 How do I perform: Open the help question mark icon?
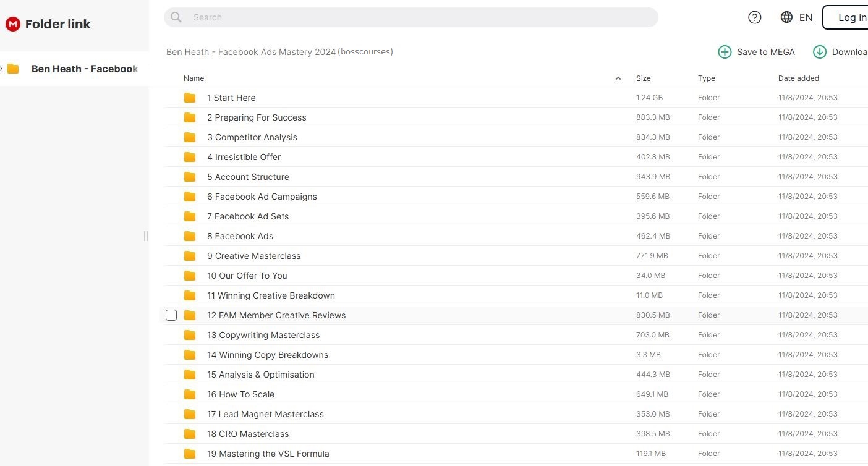(x=754, y=17)
